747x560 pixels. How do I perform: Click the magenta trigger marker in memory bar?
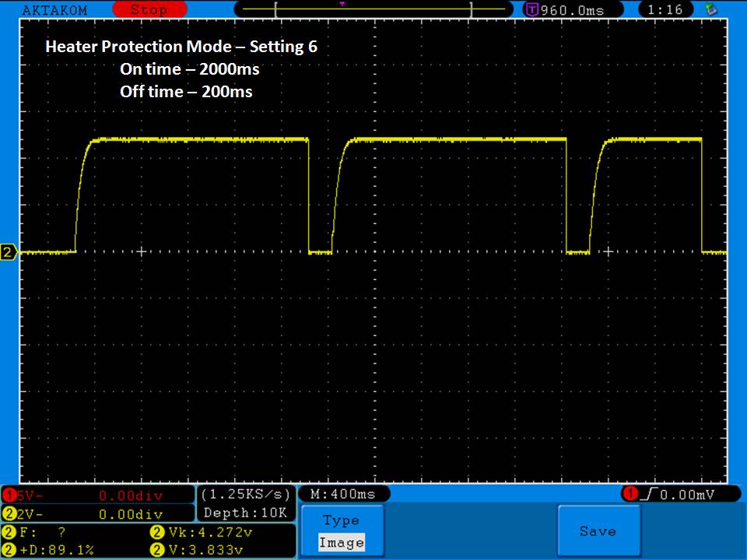(342, 4)
